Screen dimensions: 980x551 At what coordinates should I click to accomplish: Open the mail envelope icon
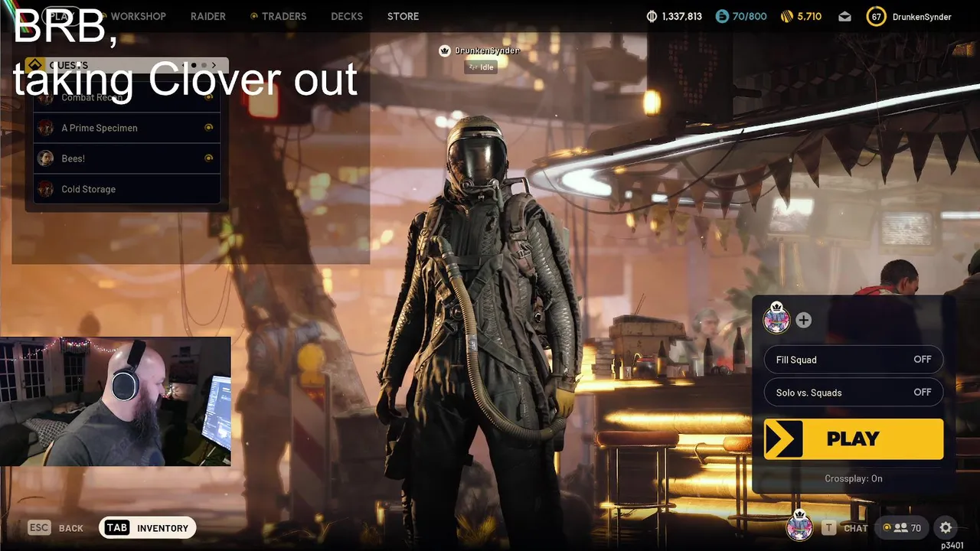coord(844,16)
